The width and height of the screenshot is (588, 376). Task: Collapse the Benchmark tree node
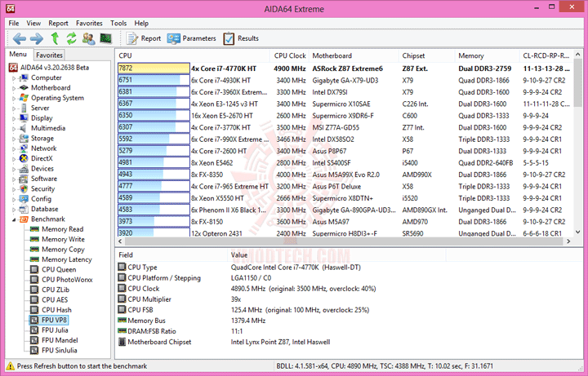[x=14, y=220]
